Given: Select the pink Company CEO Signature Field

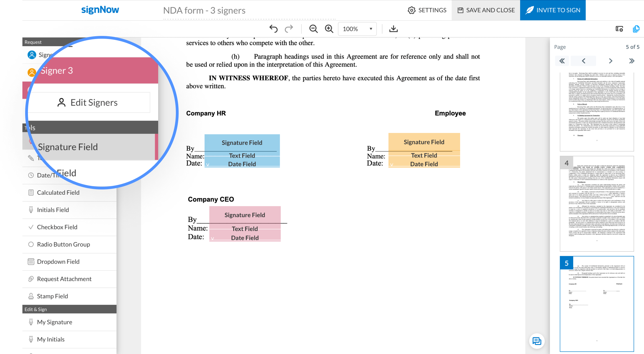Looking at the screenshot, I should coord(245,215).
